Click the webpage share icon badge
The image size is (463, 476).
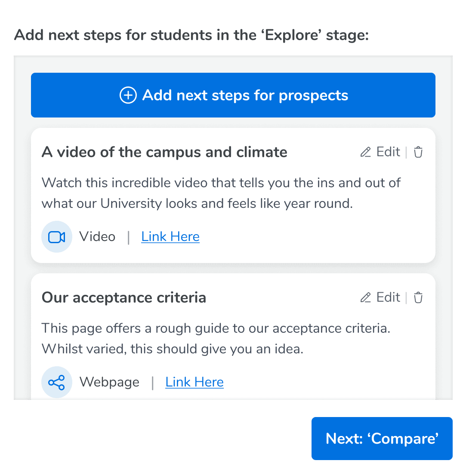tap(57, 382)
